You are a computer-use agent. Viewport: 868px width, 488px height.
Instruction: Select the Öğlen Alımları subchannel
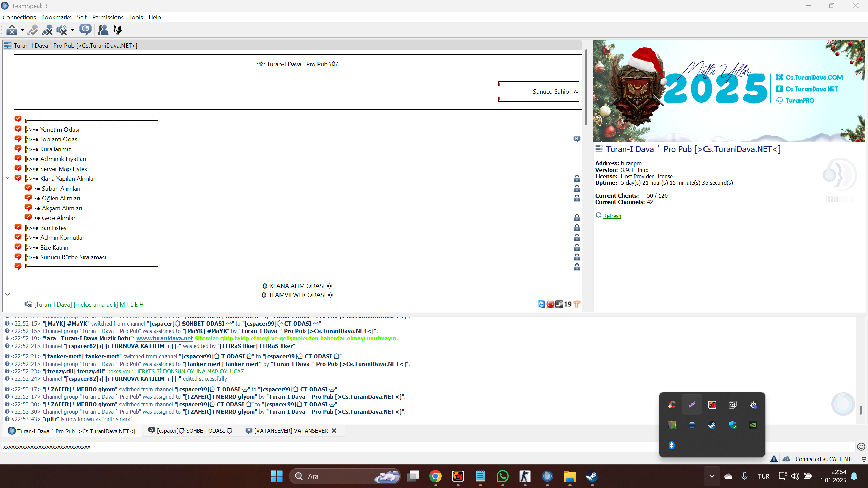tap(61, 198)
